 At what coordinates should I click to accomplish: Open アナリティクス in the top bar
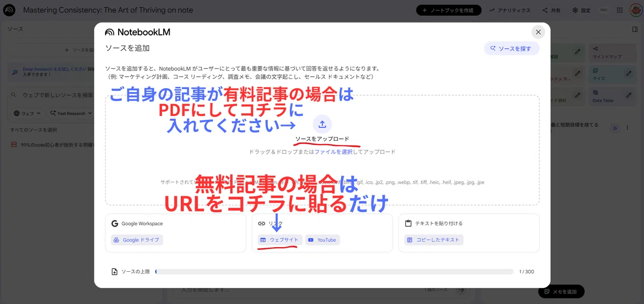510,10
